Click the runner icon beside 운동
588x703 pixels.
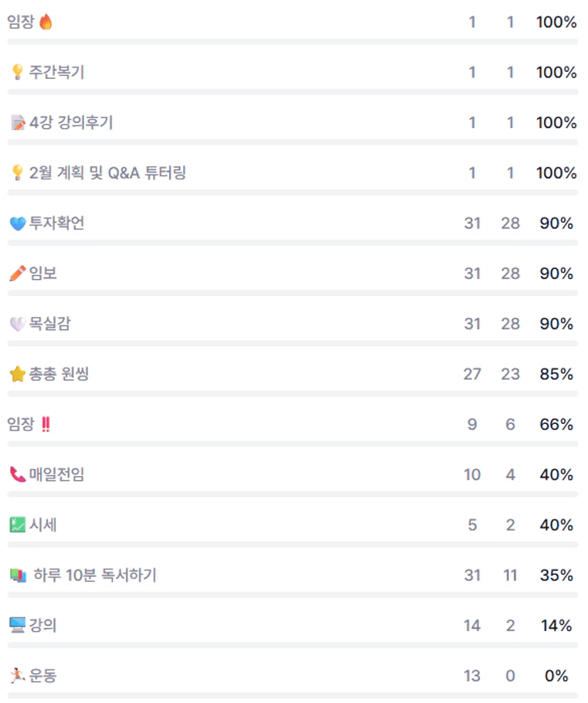pyautogui.click(x=18, y=675)
